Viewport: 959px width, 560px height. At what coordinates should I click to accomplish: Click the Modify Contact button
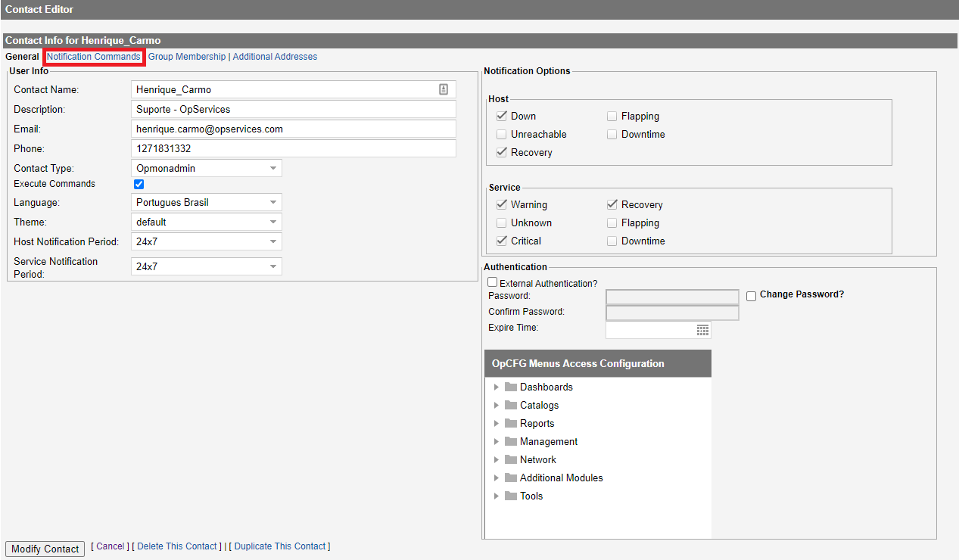tap(45, 549)
